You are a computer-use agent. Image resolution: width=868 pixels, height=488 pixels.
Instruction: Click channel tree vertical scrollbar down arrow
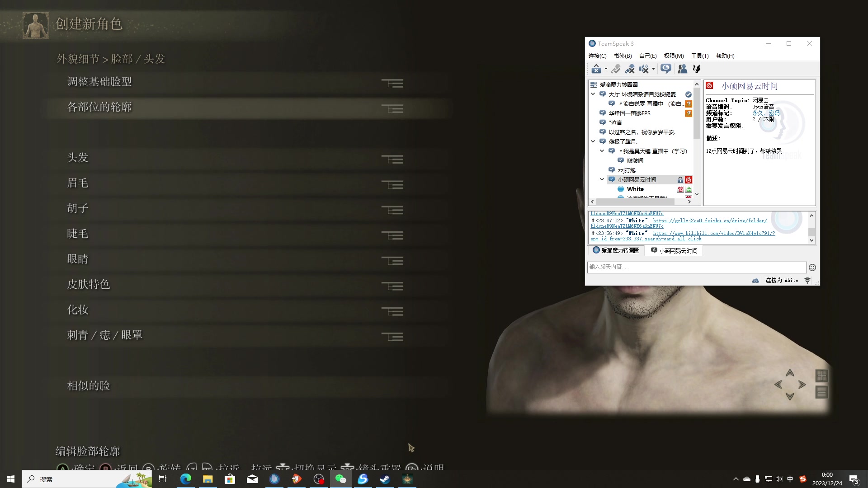697,194
